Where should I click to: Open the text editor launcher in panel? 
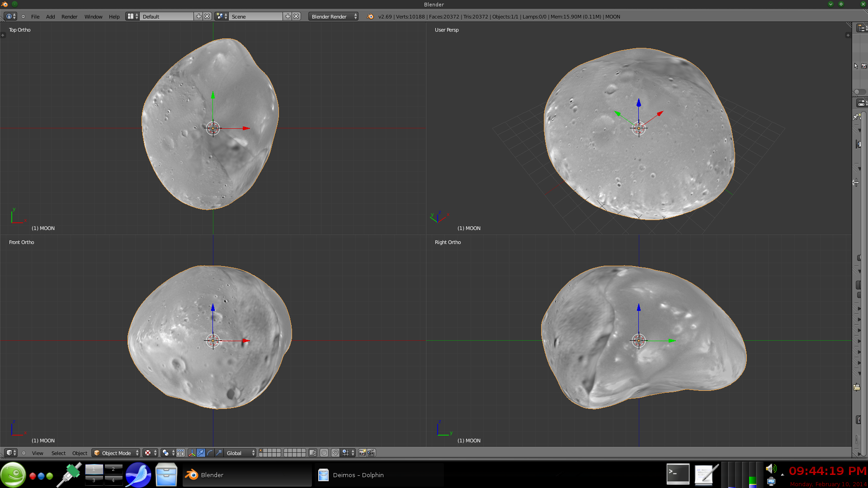(x=706, y=474)
